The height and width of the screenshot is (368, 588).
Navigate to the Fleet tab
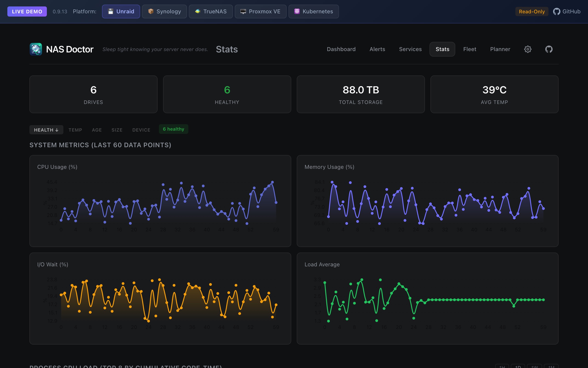[469, 49]
